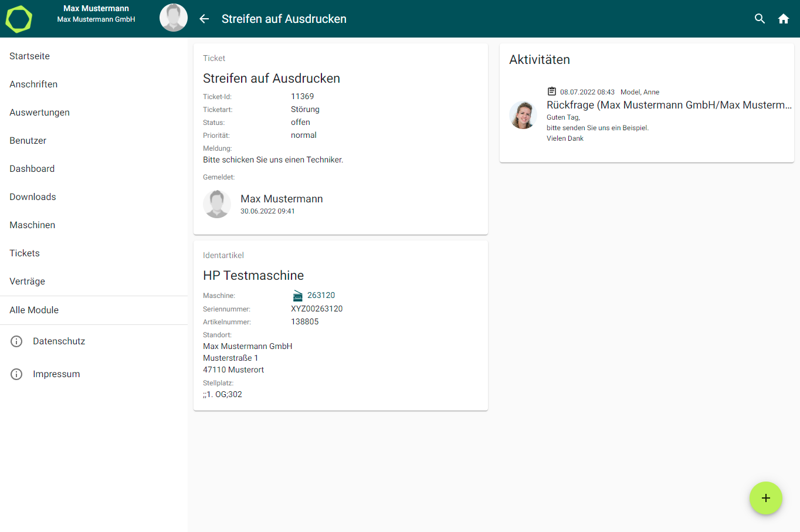The height and width of the screenshot is (532, 800).
Task: Show Alle Module in the sidebar
Action: click(x=34, y=310)
